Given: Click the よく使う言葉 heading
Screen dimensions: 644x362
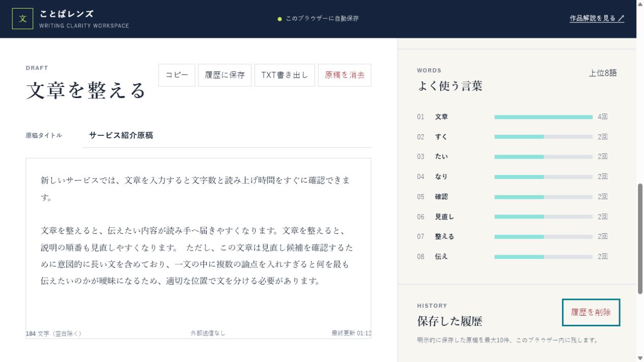Looking at the screenshot, I should [450, 86].
